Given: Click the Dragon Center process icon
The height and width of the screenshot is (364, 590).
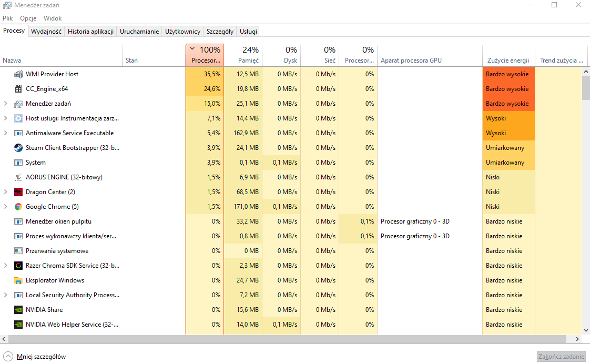Looking at the screenshot, I should click(x=19, y=191).
